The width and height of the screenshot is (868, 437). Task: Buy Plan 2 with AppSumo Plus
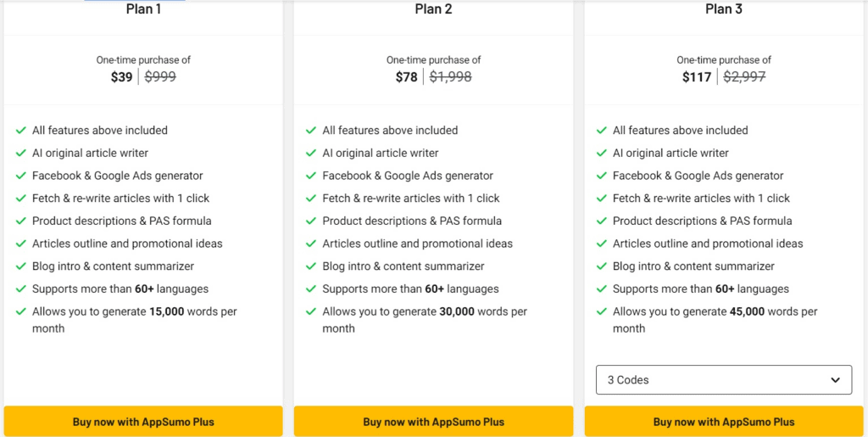pos(433,422)
